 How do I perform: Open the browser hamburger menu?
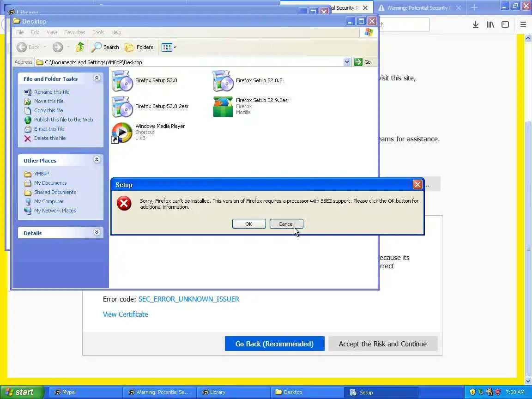(x=523, y=24)
